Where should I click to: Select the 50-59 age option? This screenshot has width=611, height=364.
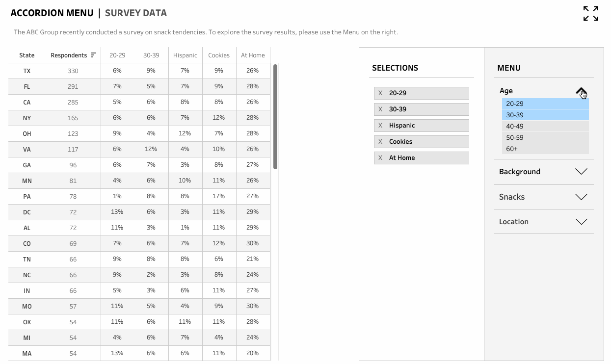pos(545,137)
